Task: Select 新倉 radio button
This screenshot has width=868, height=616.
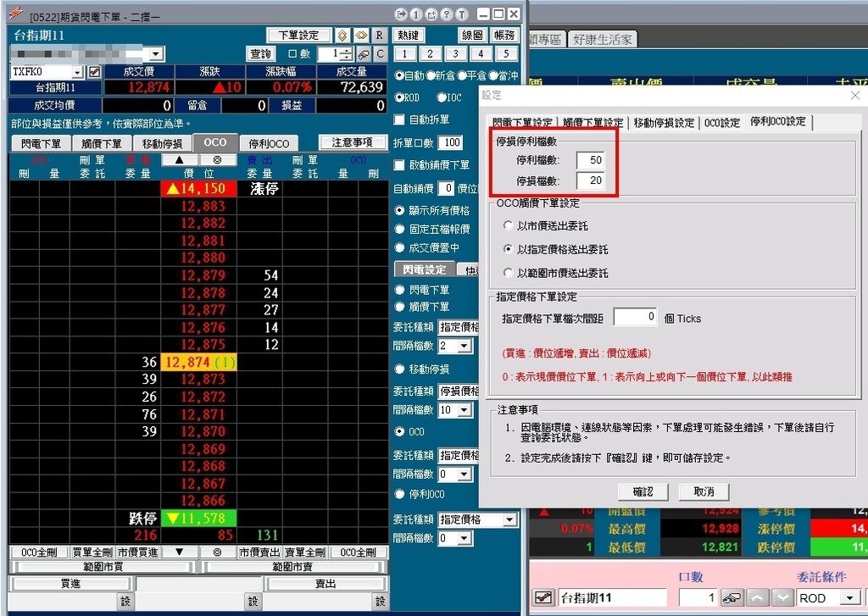Action: pos(430,75)
